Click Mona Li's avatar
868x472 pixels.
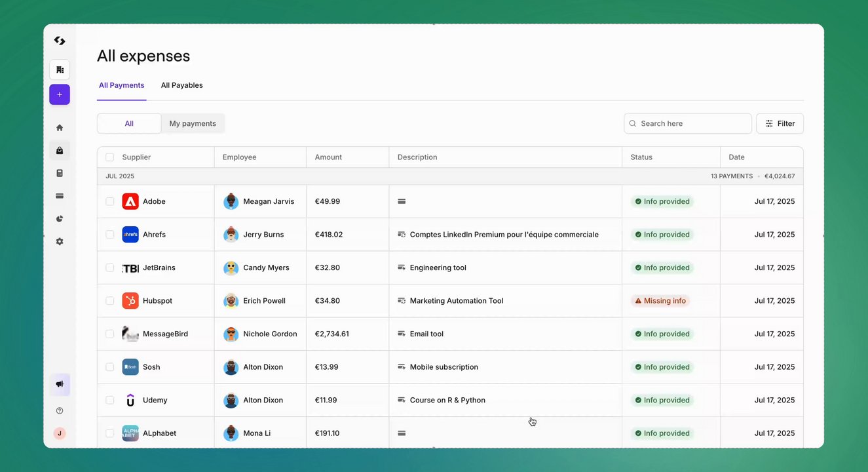[x=231, y=433]
